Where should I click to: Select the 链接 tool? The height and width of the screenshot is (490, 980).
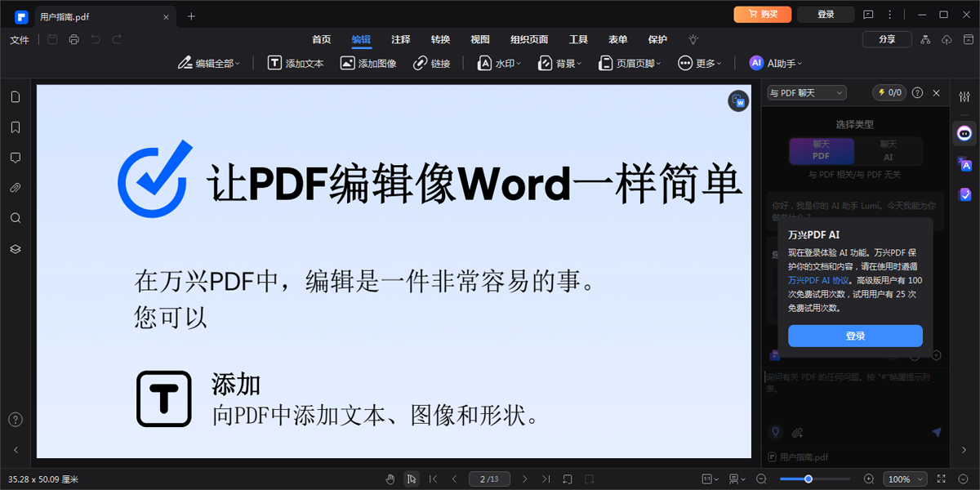coord(432,62)
